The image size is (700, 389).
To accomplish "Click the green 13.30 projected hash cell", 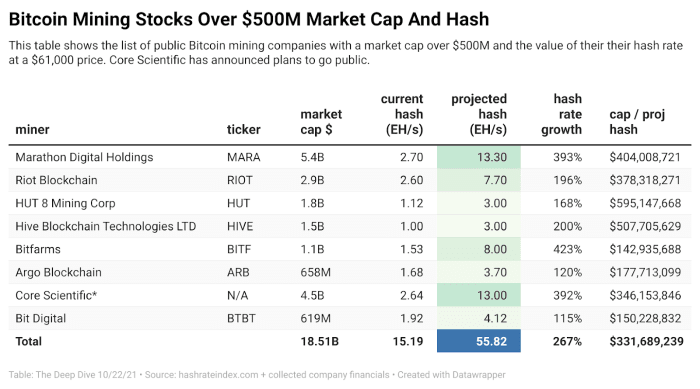I will 479,157.
